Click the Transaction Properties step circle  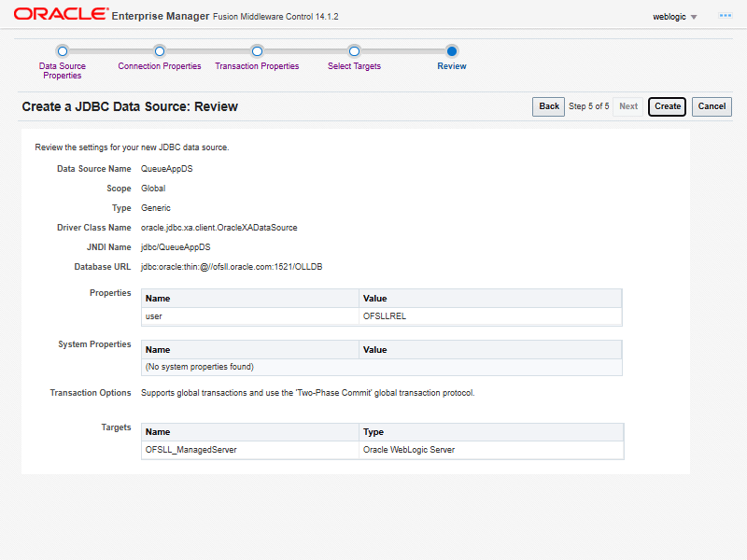tap(257, 51)
